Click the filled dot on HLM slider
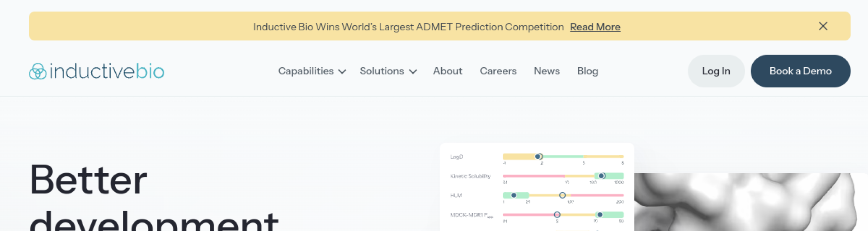Image resolution: width=868 pixels, height=231 pixels. (x=514, y=195)
